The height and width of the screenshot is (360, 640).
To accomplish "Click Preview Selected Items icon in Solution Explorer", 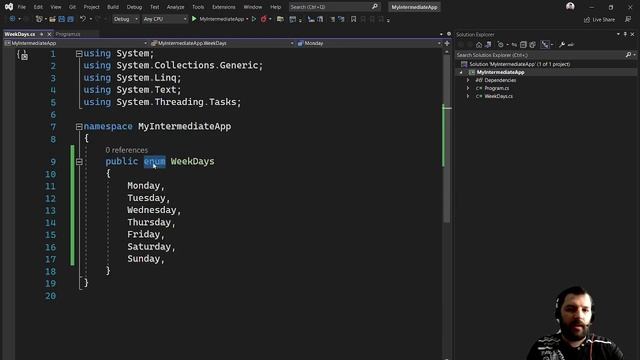I will 571,44.
